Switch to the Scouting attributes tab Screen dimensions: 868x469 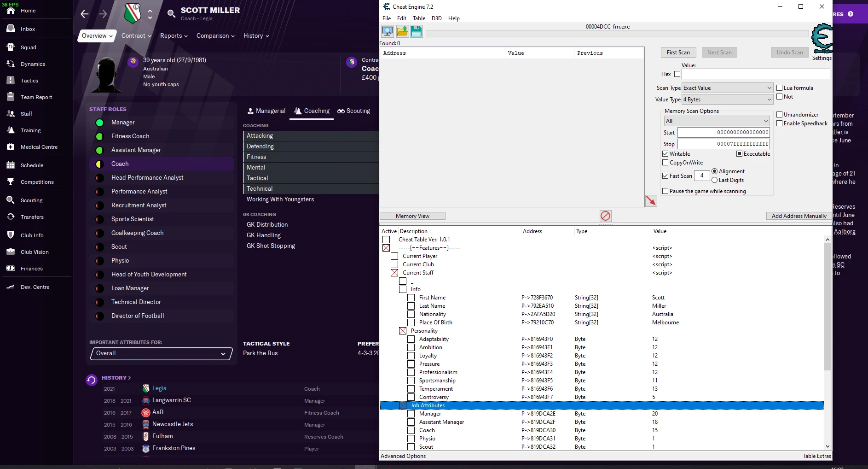[353, 111]
